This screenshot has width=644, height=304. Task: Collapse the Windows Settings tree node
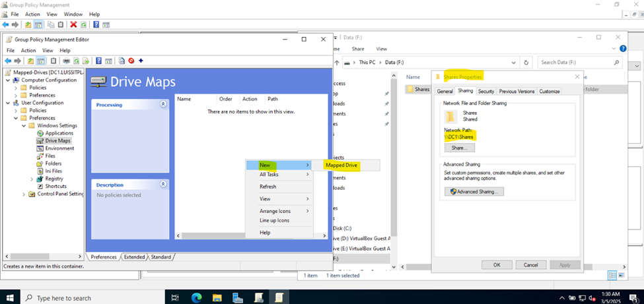[x=24, y=125]
